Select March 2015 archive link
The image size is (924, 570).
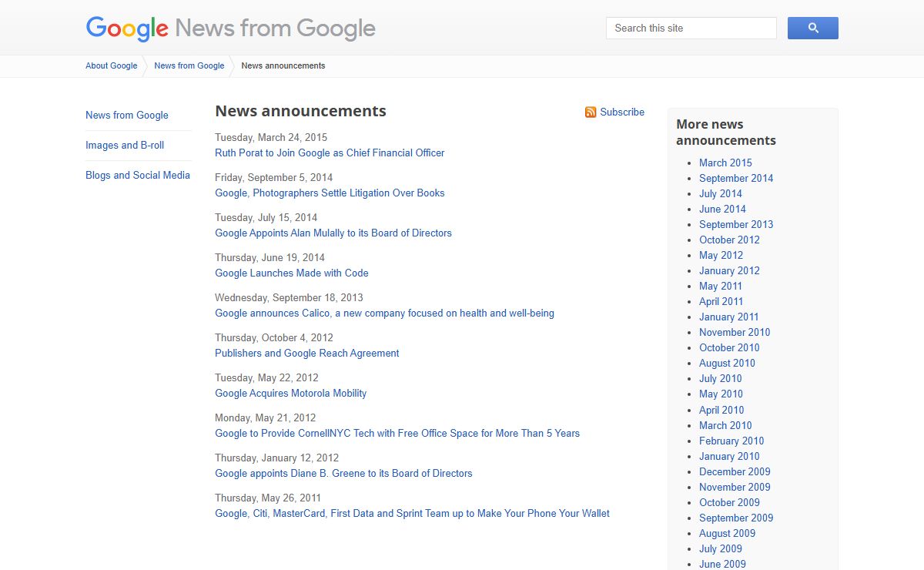pyautogui.click(x=725, y=163)
